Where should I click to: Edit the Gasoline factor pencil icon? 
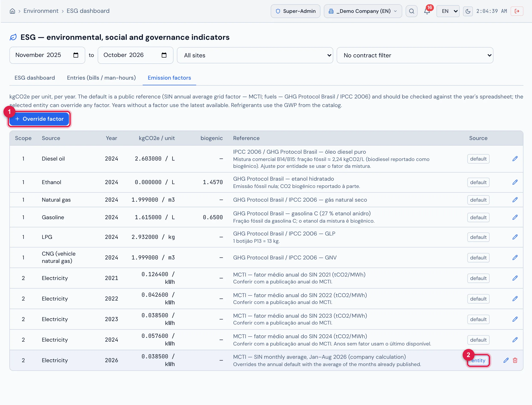[x=515, y=217]
